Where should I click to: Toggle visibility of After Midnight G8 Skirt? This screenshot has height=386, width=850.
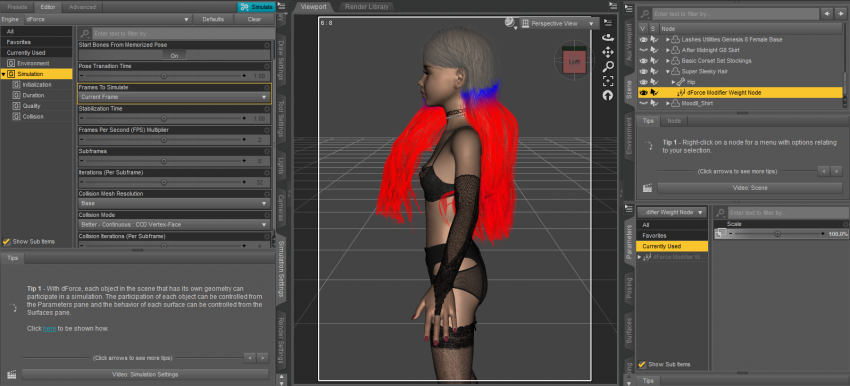tap(643, 50)
